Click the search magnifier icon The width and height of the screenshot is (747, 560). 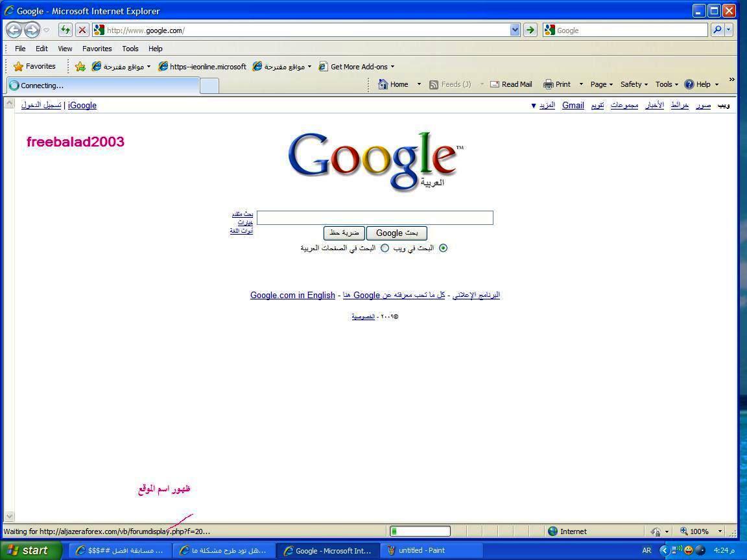[x=717, y=30]
